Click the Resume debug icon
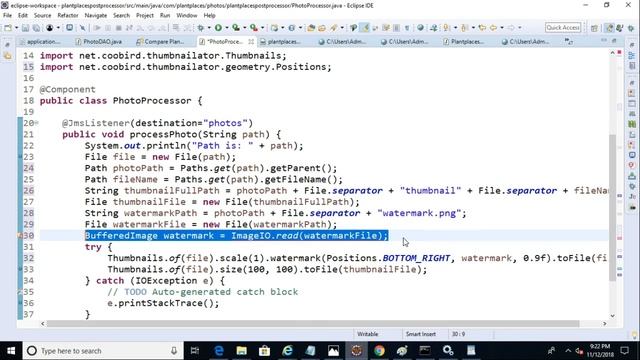 (97, 28)
